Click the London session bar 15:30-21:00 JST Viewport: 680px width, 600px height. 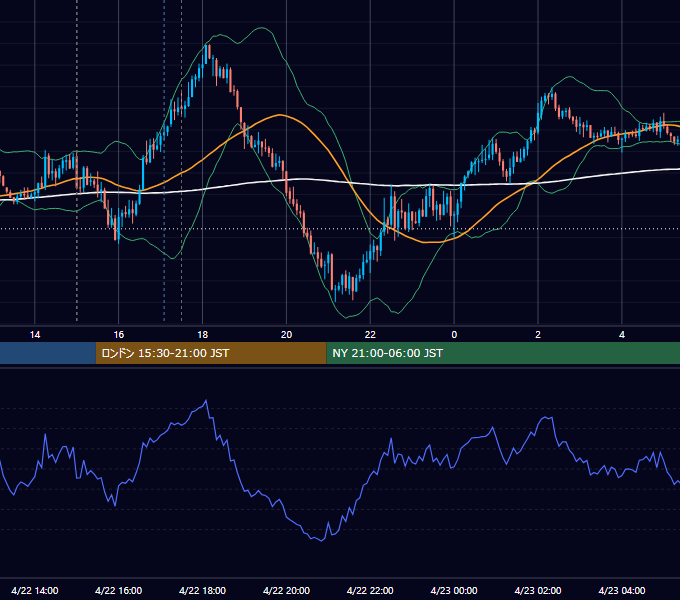[211, 353]
